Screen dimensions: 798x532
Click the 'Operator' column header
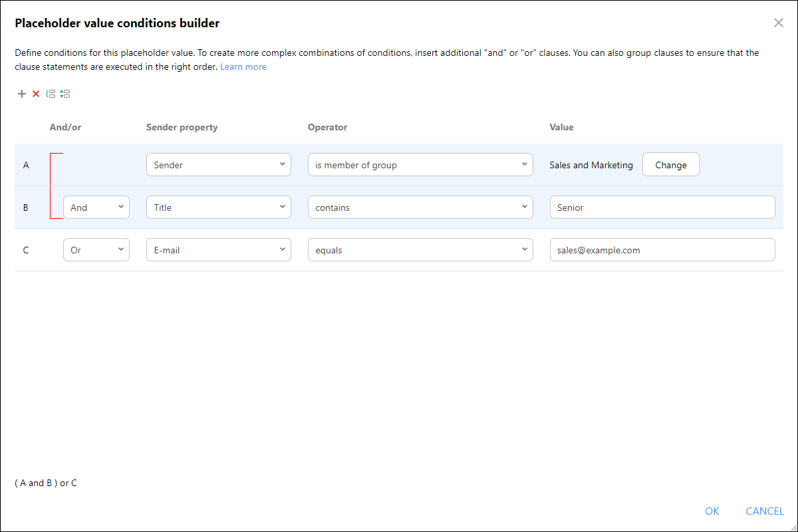click(327, 127)
